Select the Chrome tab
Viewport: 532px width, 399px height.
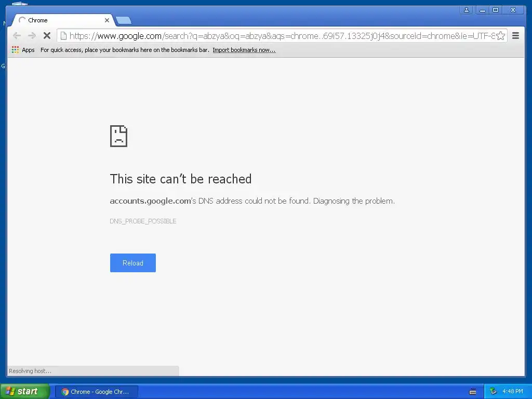click(63, 20)
